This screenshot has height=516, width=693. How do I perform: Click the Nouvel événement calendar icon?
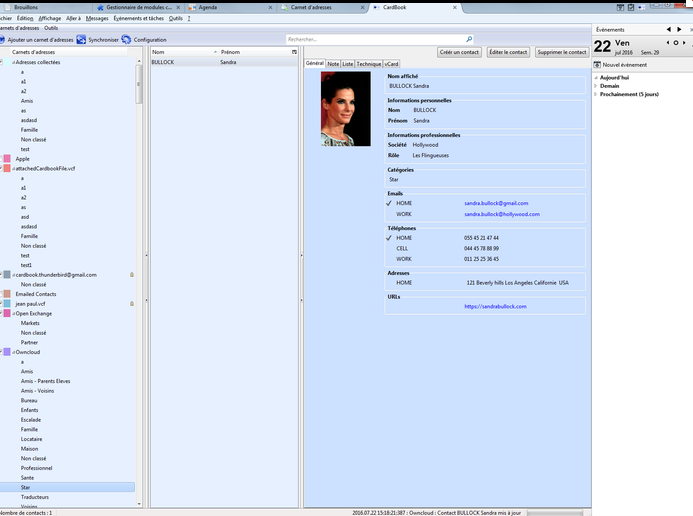pyautogui.click(x=597, y=64)
